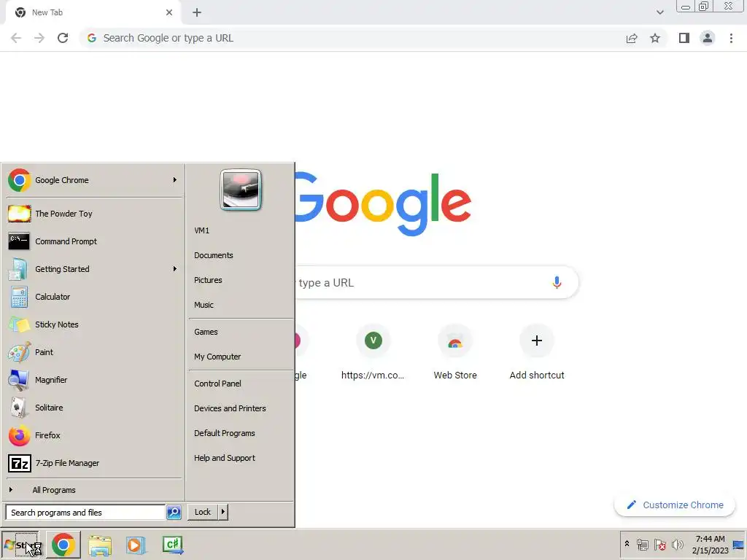Open Windows Media Player from taskbar
Screen dimensions: 747x560
point(136,545)
